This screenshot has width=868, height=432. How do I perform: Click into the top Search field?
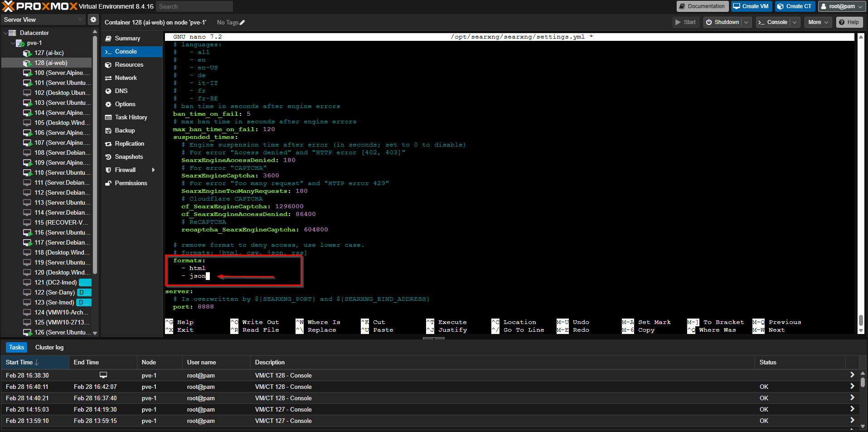[x=194, y=6]
